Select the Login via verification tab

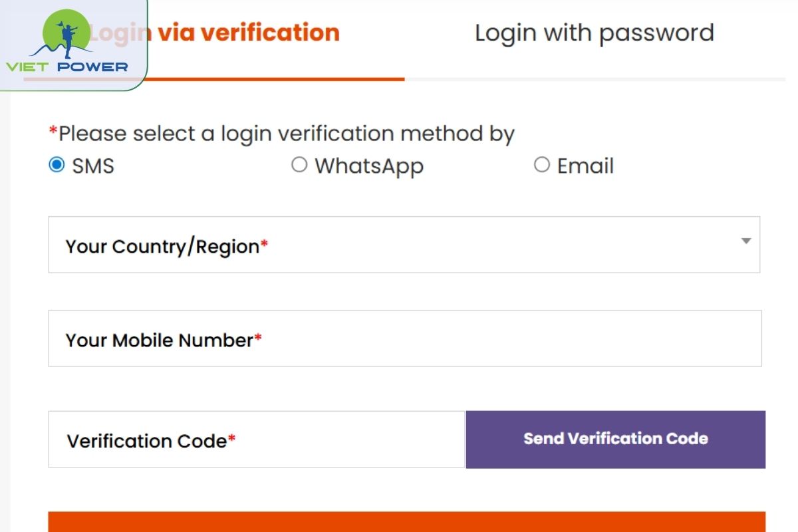(x=248, y=33)
